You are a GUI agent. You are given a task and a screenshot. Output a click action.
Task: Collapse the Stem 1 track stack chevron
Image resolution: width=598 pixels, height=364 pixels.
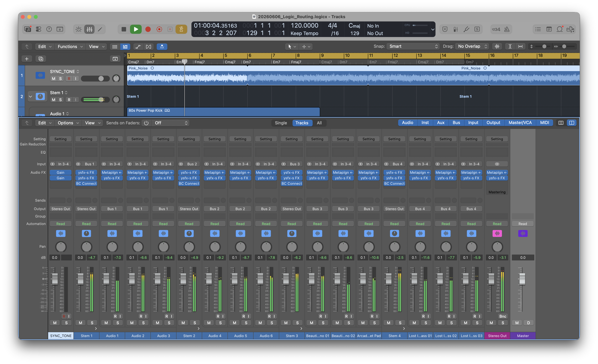[30, 96]
